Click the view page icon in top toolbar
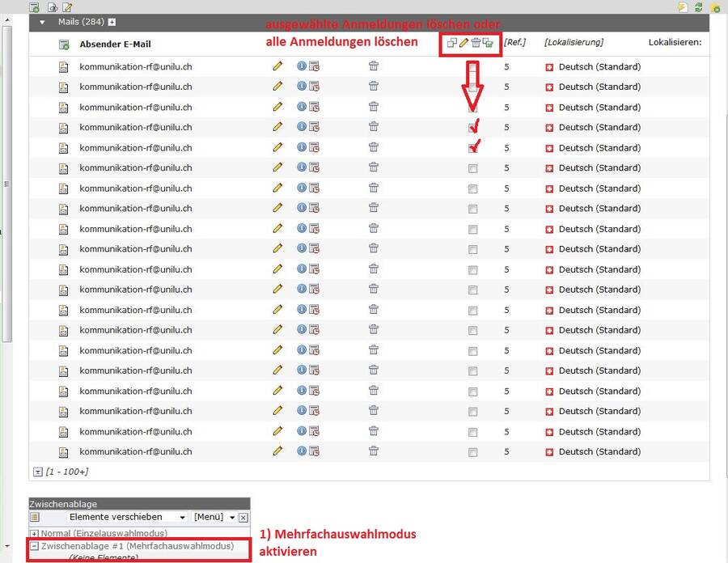 point(53,7)
